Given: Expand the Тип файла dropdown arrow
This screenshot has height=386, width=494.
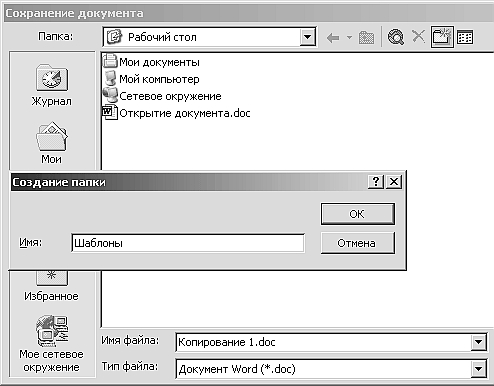Looking at the screenshot, I should coord(479,369).
